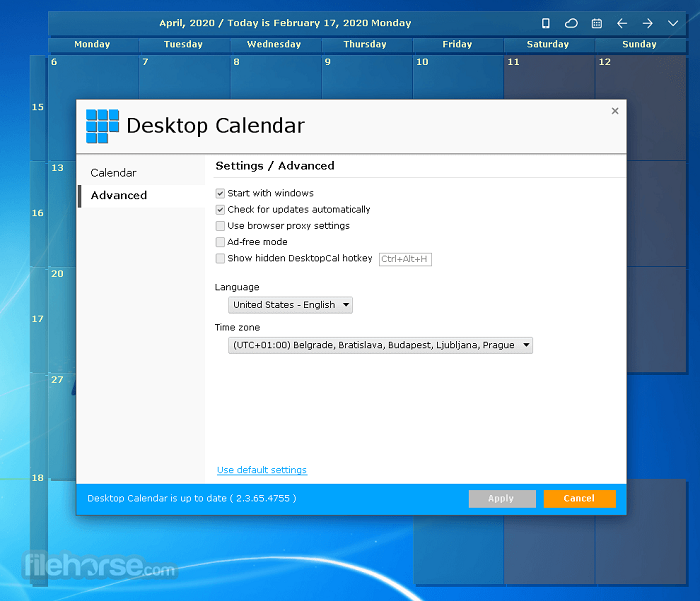Screen dimensions: 700x601
Task: Click the Ctrl+Alt+H hotkey input field
Action: (x=405, y=259)
